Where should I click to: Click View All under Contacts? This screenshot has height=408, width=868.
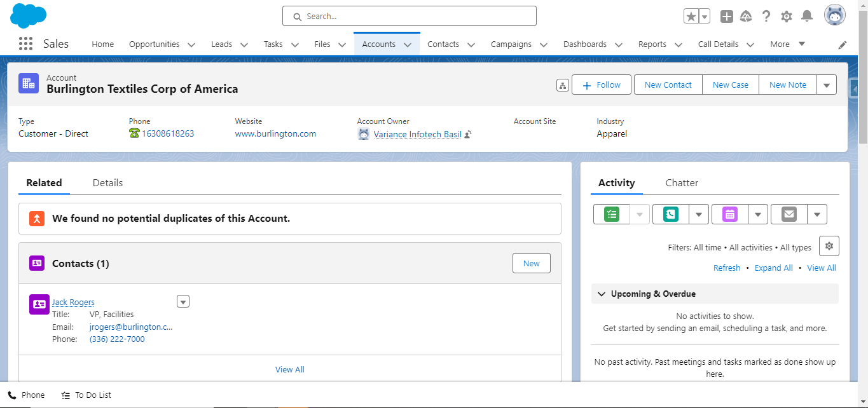290,369
